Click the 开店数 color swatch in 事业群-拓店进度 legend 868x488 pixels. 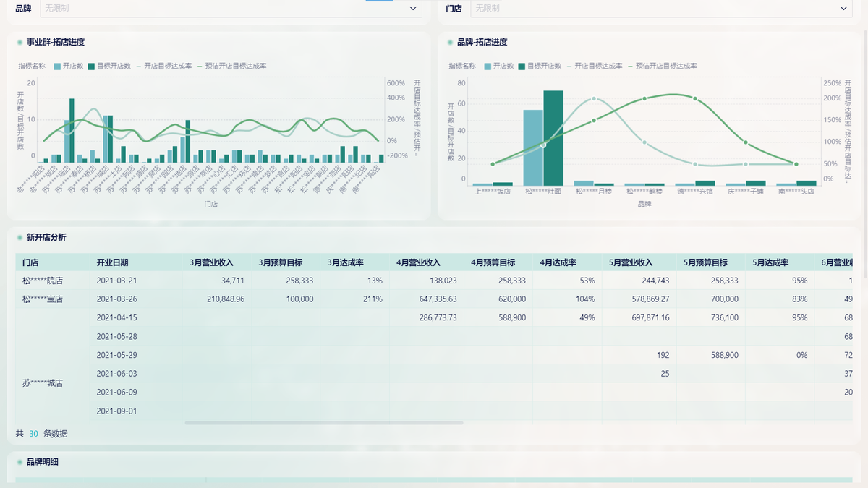tap(57, 66)
